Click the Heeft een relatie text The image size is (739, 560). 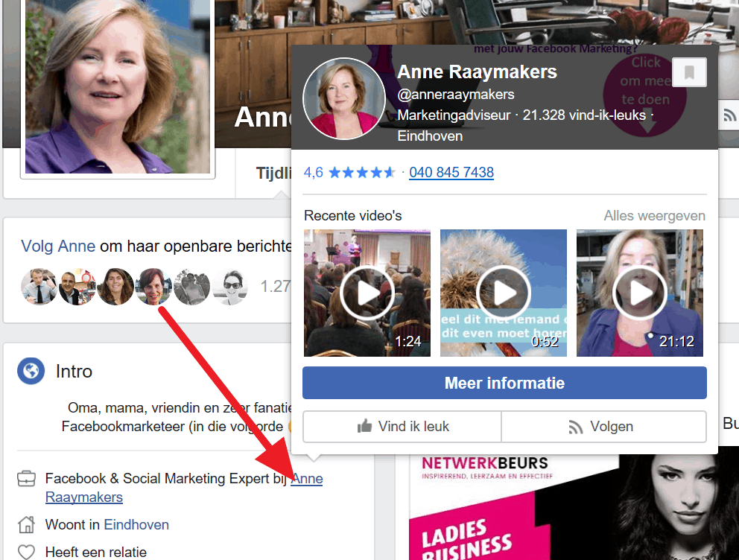[96, 552]
